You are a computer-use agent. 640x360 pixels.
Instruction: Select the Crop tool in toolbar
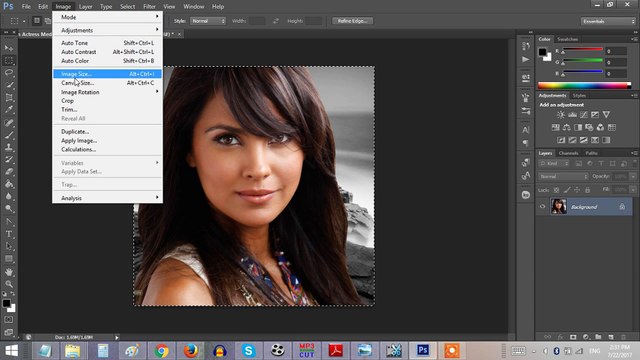click(9, 98)
